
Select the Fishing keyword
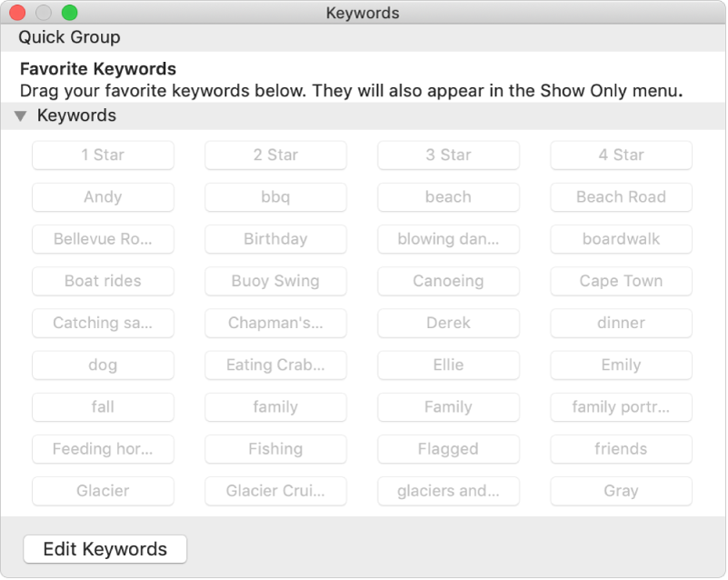[x=275, y=449]
